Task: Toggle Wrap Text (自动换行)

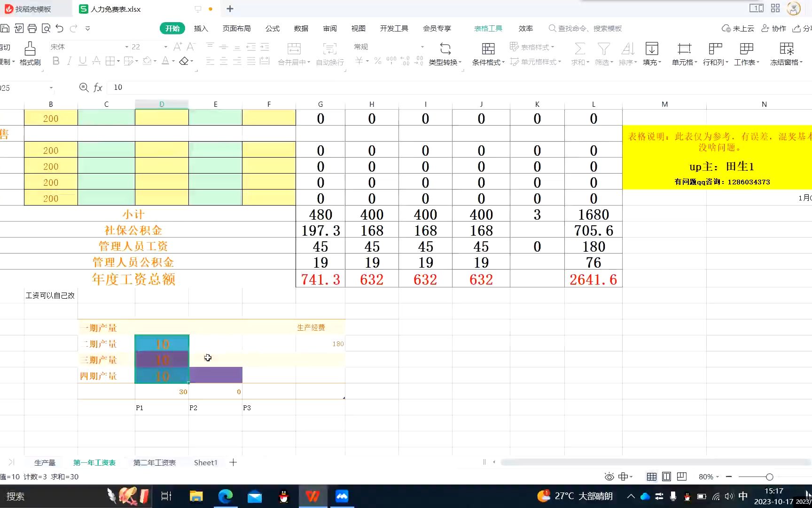Action: tap(330, 54)
